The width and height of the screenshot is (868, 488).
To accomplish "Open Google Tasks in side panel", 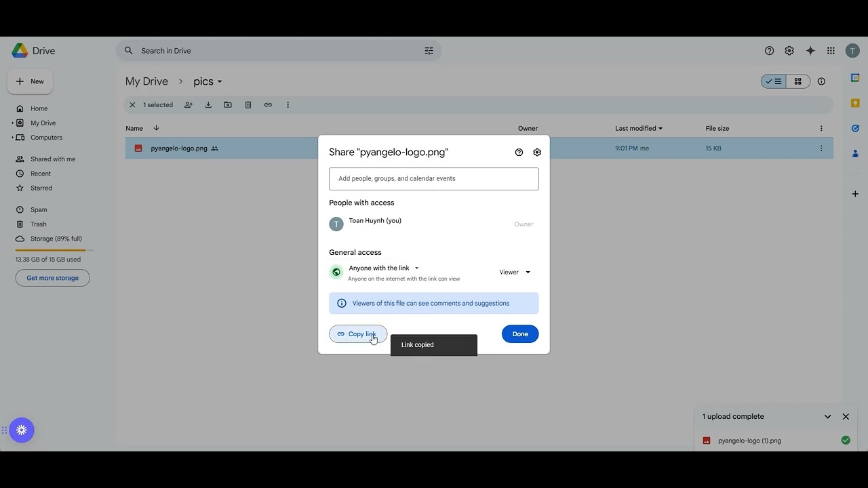I will 855,128.
